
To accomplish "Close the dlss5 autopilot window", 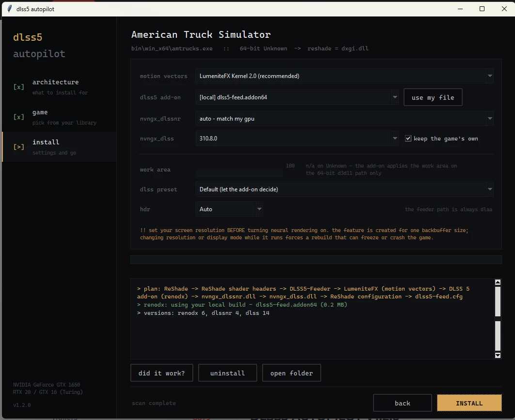I will 504,9.
